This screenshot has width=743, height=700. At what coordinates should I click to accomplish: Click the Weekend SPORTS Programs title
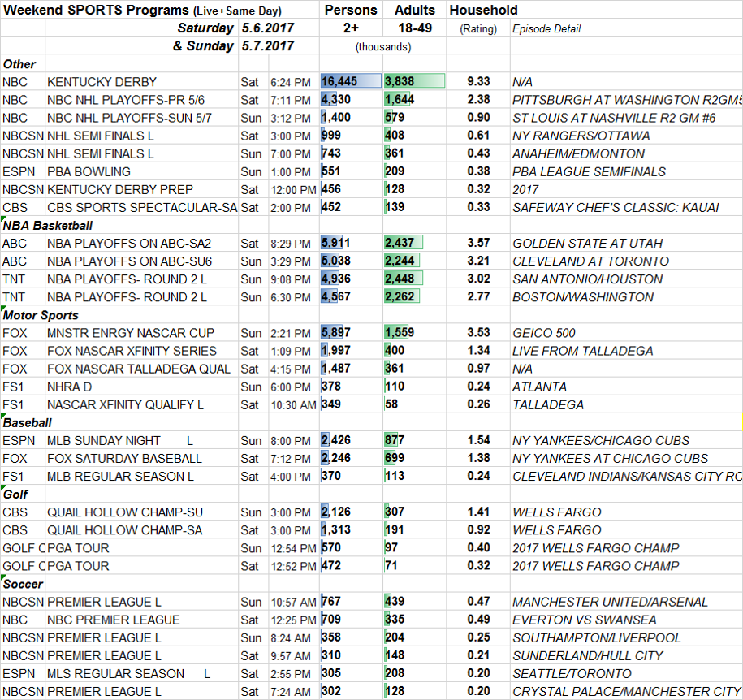(x=142, y=11)
